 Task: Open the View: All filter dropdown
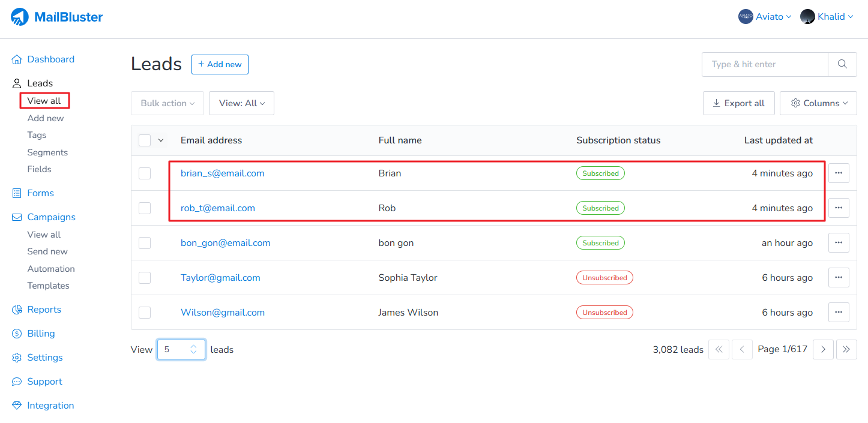(241, 103)
